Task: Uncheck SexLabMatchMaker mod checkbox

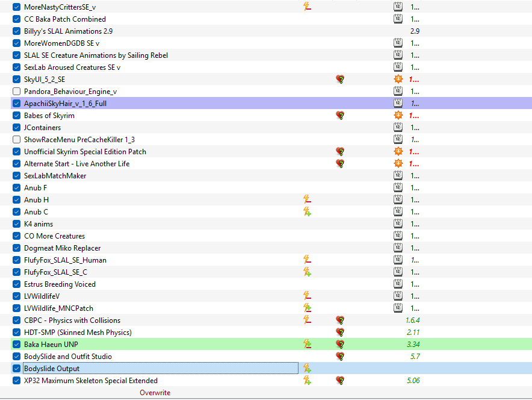Action: (x=16, y=176)
